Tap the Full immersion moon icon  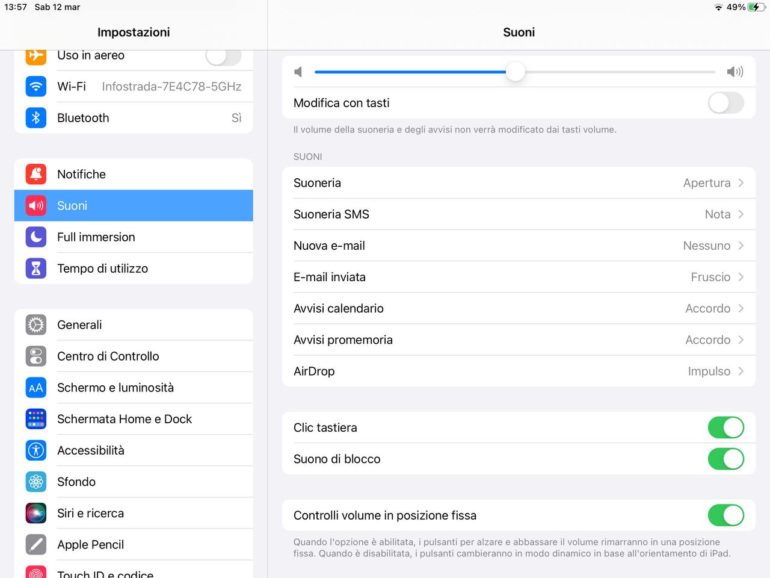click(x=36, y=237)
